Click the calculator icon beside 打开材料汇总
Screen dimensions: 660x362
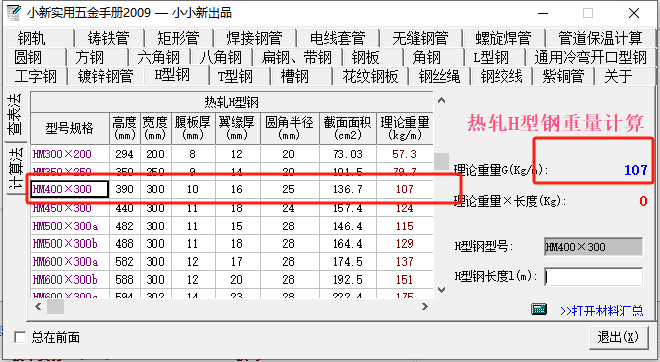point(539,309)
